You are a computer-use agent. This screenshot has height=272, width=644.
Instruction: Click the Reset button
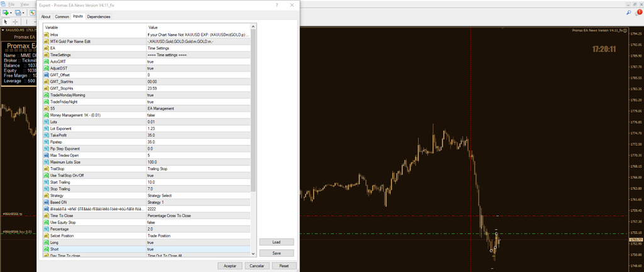[x=284, y=266]
